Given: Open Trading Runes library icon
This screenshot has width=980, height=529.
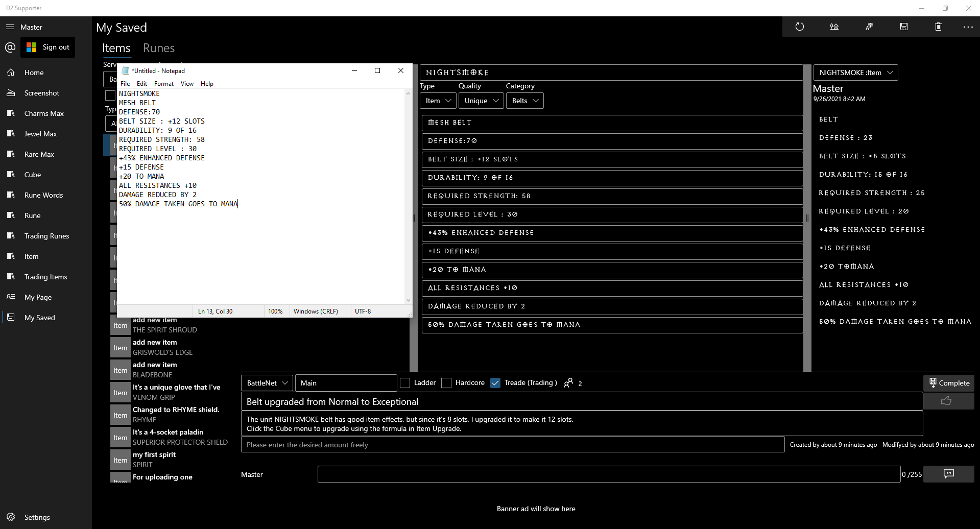Looking at the screenshot, I should (11, 236).
